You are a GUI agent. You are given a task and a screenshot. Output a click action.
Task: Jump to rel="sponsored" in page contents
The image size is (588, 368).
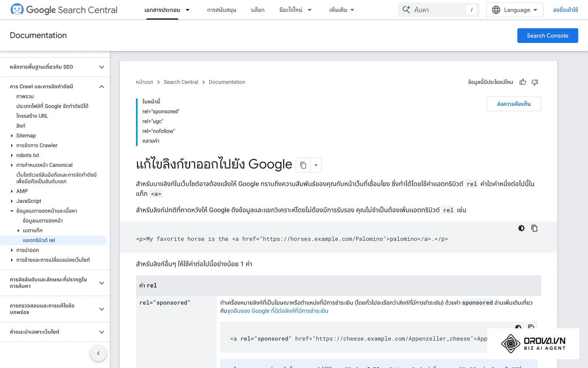point(161,112)
